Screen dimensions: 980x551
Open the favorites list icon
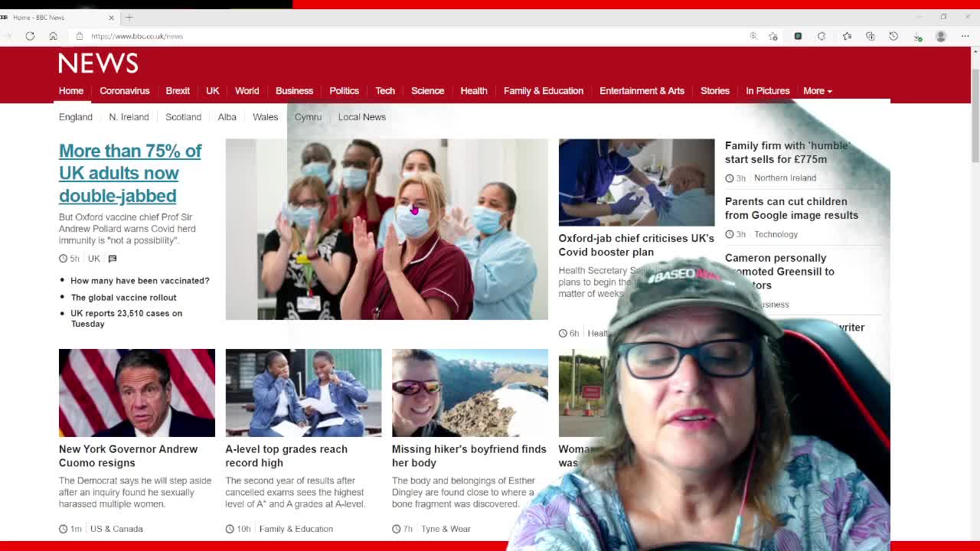click(847, 36)
